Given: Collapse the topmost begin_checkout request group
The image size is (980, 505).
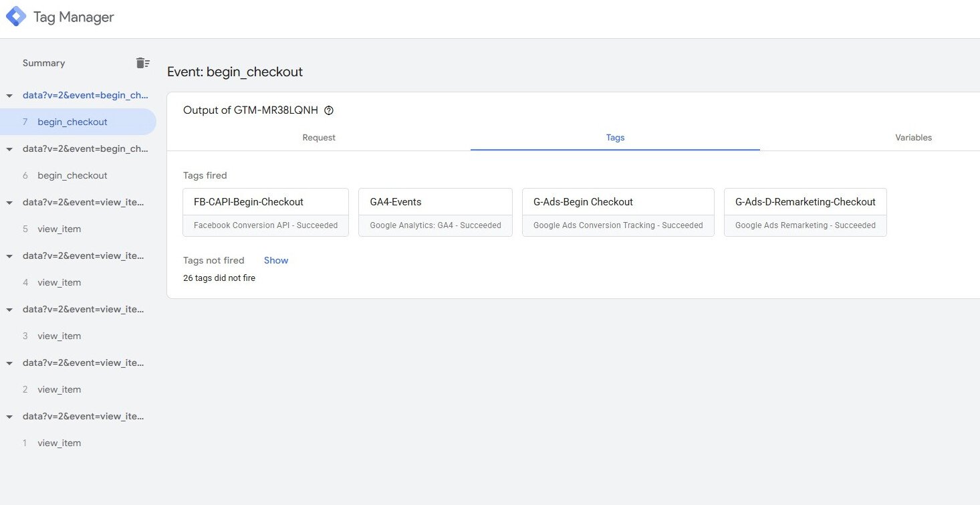Looking at the screenshot, I should 9,96.
